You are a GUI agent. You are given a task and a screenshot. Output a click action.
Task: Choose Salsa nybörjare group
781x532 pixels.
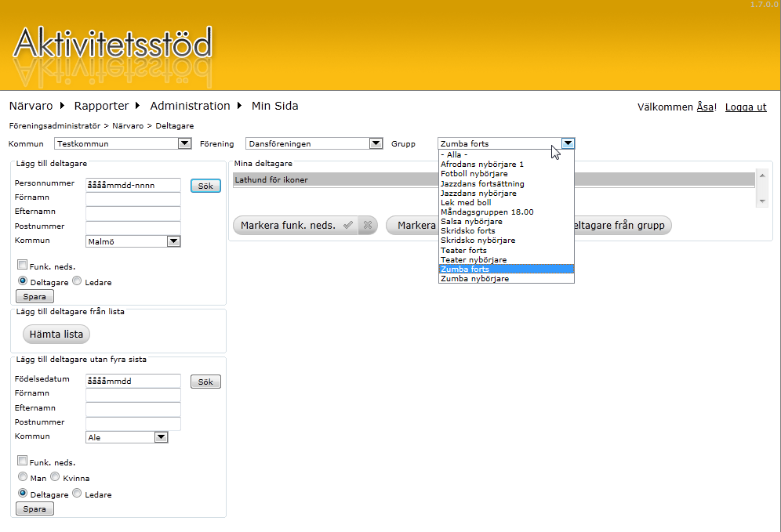tap(506, 222)
